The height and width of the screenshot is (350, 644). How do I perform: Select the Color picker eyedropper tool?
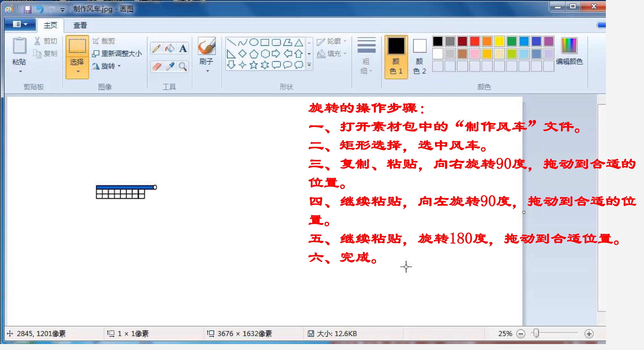point(170,67)
